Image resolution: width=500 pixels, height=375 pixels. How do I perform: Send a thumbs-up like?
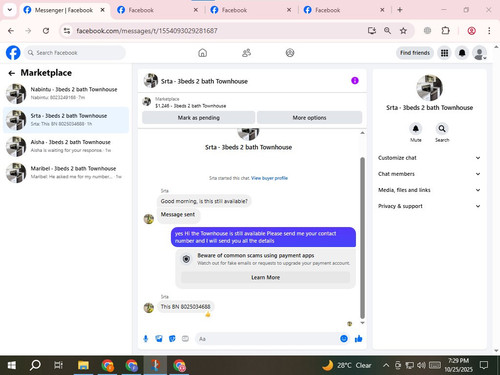(359, 339)
